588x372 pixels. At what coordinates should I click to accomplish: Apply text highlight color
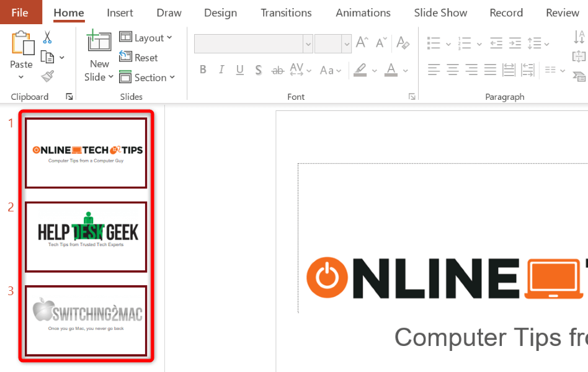point(360,69)
